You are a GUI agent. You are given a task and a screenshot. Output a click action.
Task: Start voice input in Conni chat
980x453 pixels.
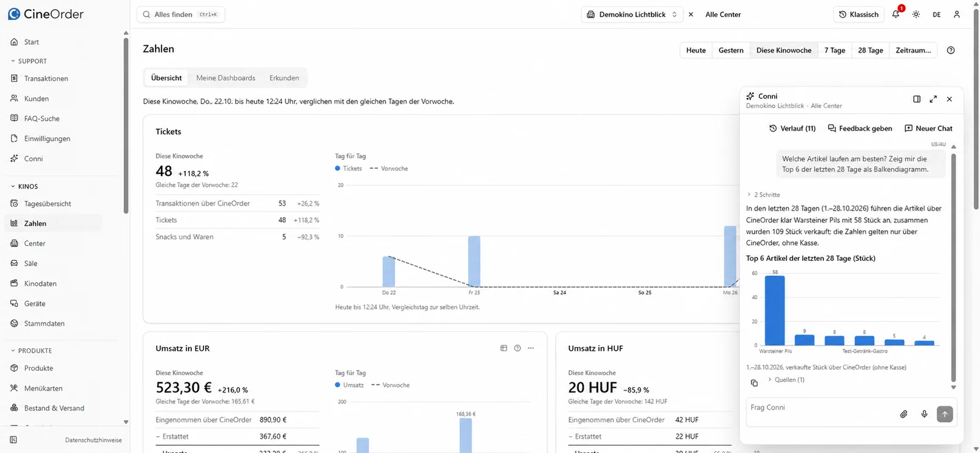click(x=924, y=414)
